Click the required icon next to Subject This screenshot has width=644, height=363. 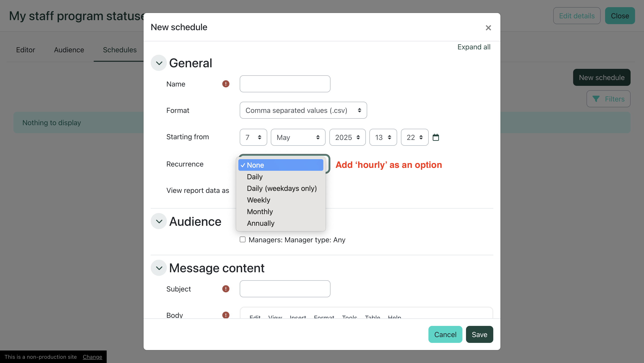coord(225,289)
